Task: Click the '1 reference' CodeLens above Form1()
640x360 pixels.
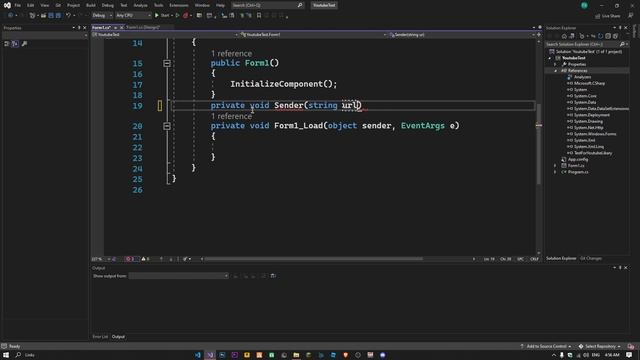Action: point(231,53)
